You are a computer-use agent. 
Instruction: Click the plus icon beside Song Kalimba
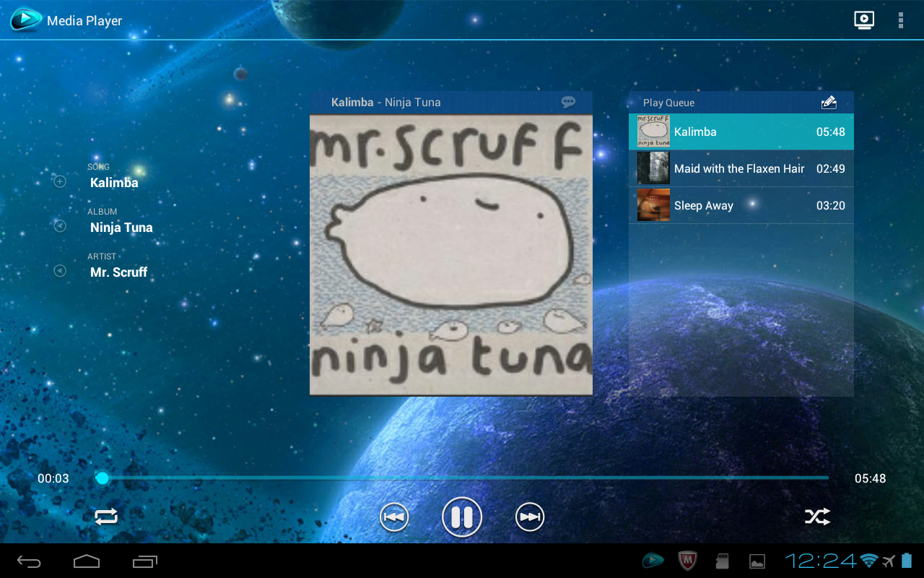pyautogui.click(x=60, y=181)
